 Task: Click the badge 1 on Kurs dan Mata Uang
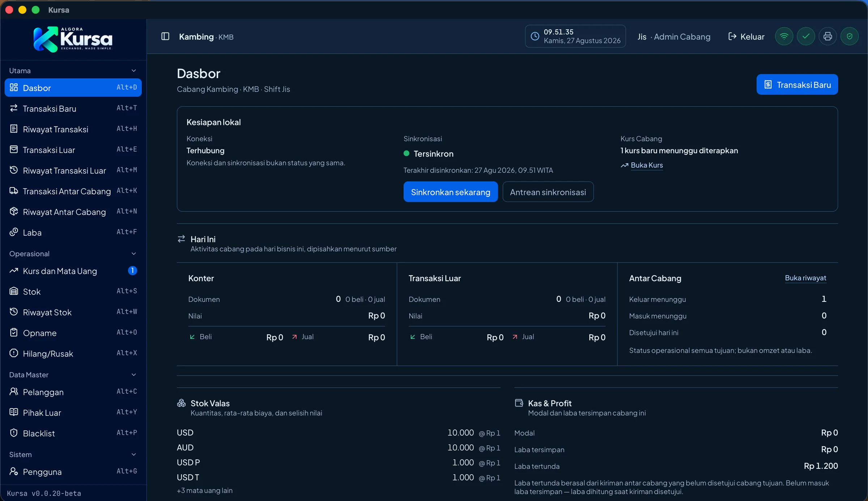pyautogui.click(x=132, y=270)
